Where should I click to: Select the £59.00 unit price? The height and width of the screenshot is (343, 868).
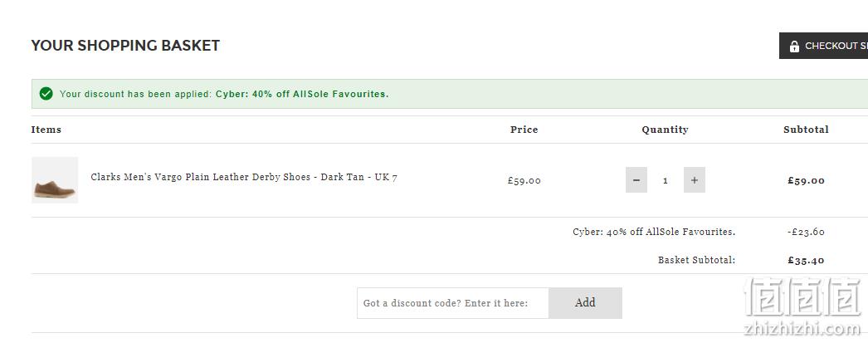pos(524,181)
